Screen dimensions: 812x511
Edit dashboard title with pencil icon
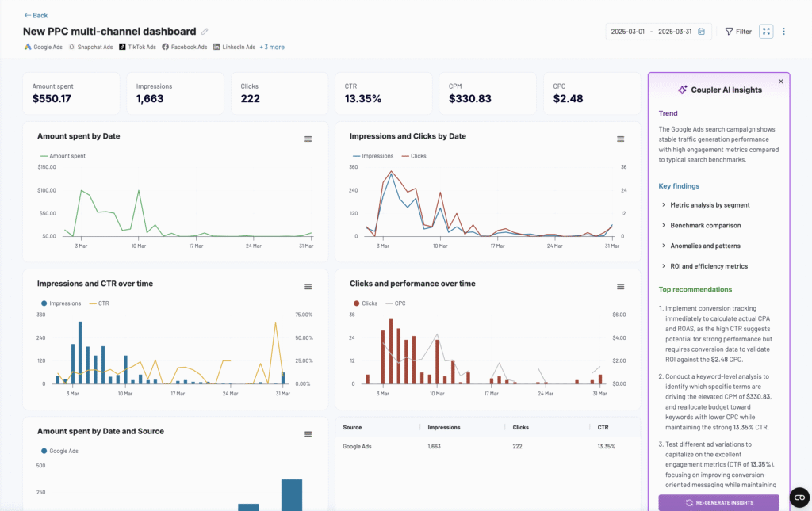[205, 32]
